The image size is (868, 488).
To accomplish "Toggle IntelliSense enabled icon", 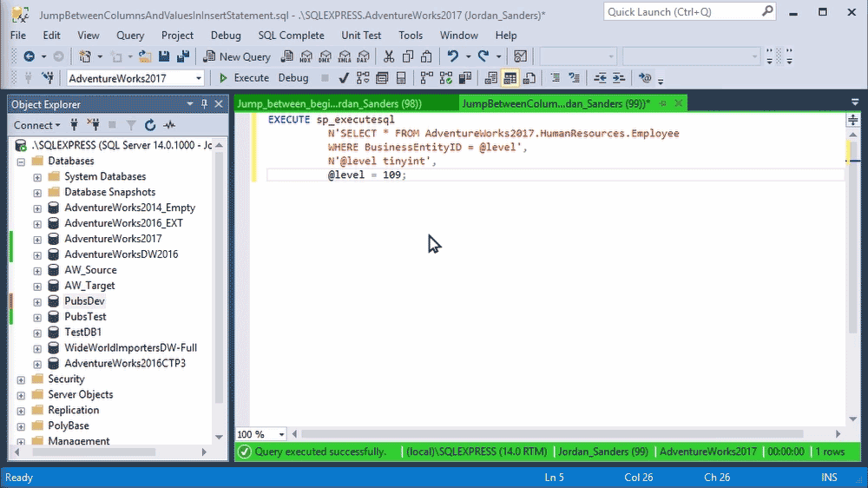I will point(401,78).
